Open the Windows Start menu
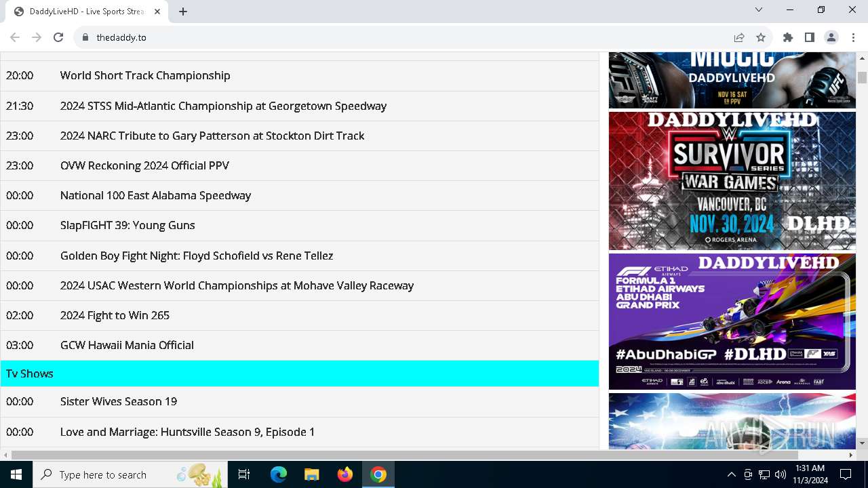 (16, 474)
